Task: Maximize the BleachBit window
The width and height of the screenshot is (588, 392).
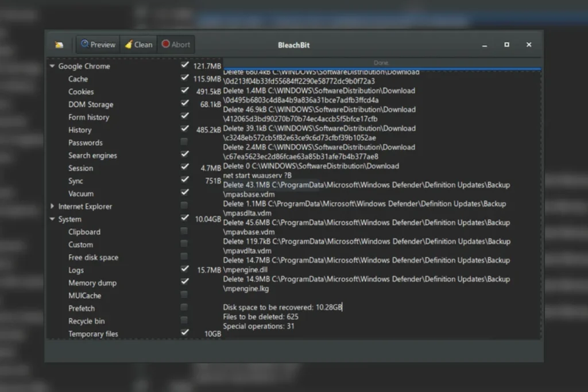Action: pyautogui.click(x=506, y=45)
